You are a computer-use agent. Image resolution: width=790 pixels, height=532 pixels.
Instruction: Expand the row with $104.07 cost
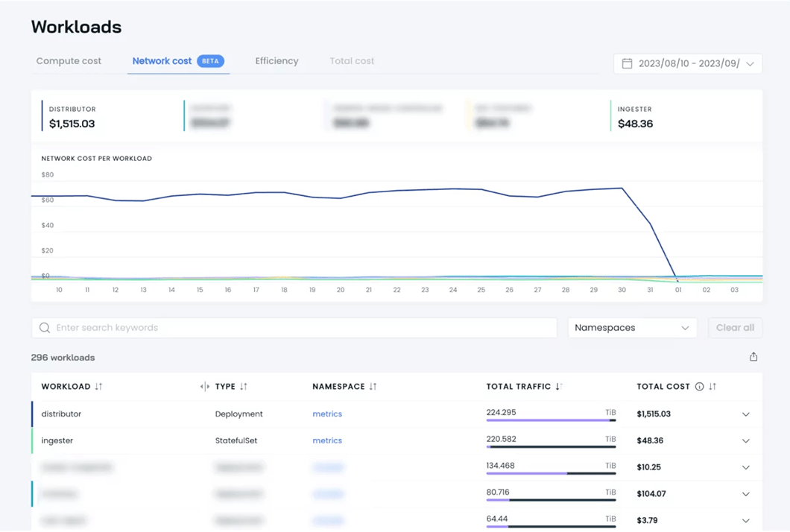[745, 494]
